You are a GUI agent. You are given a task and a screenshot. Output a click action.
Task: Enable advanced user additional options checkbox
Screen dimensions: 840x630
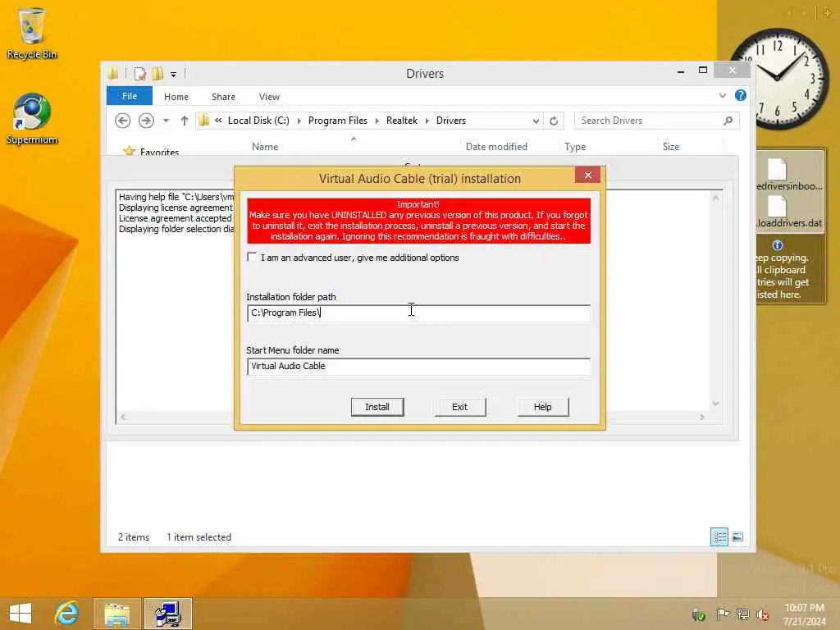pyautogui.click(x=252, y=257)
